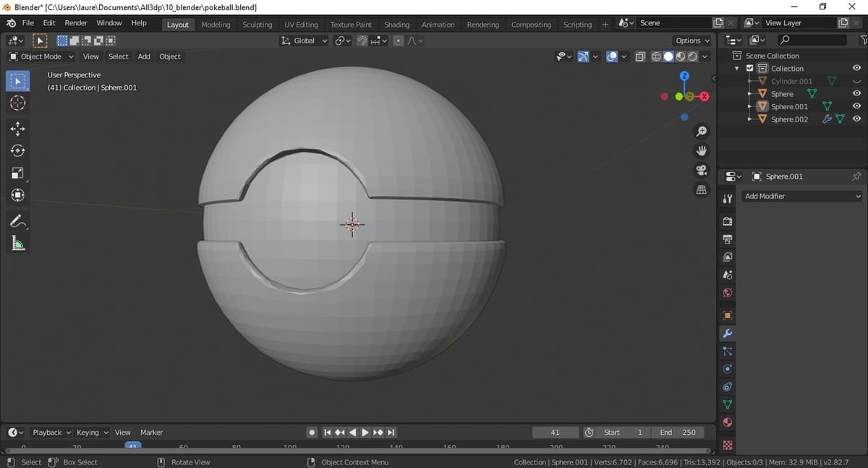The height and width of the screenshot is (468, 868).
Task: Click the hand pan view icon
Action: click(701, 150)
